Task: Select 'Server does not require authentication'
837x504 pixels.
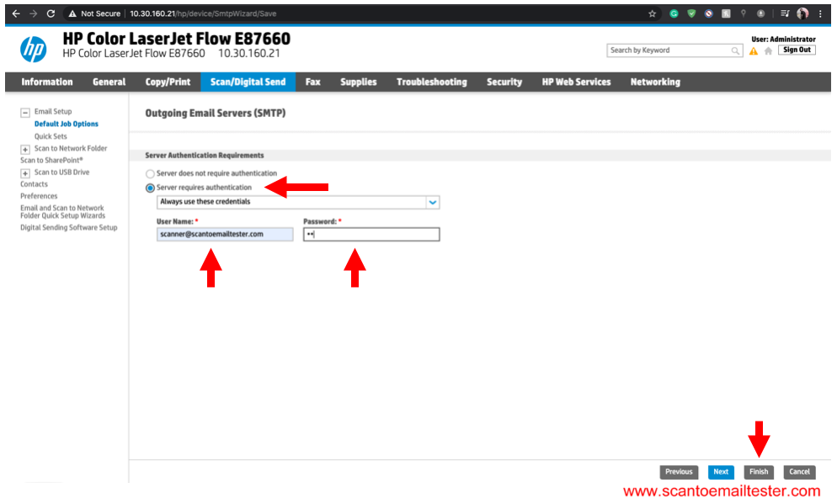Action: point(151,173)
